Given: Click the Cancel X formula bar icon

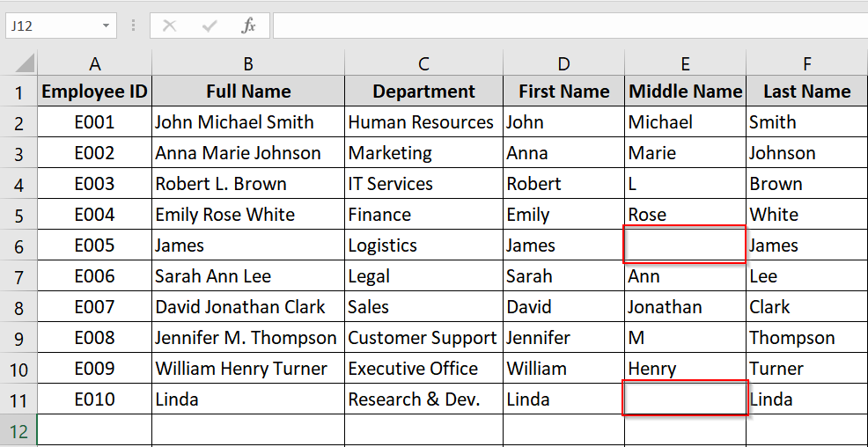Looking at the screenshot, I should click(169, 26).
